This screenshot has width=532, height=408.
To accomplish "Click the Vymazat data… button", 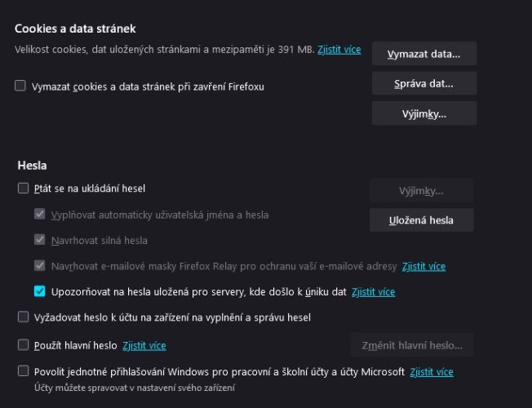I will tap(424, 54).
